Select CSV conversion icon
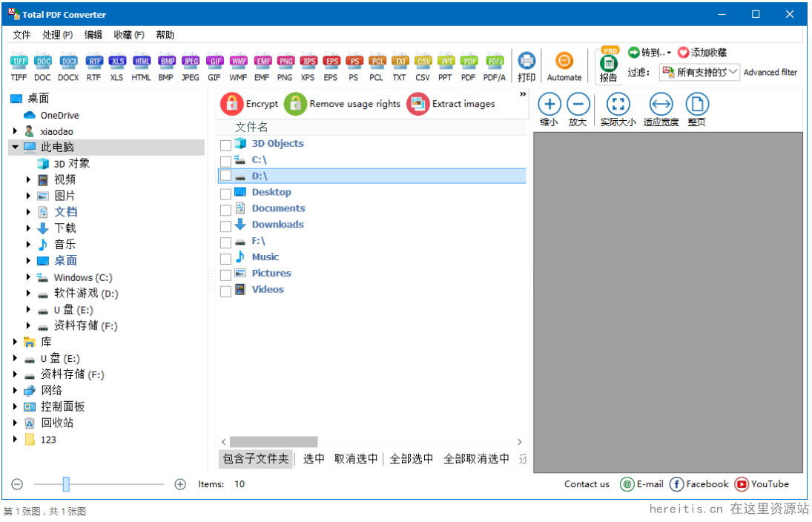 click(423, 62)
